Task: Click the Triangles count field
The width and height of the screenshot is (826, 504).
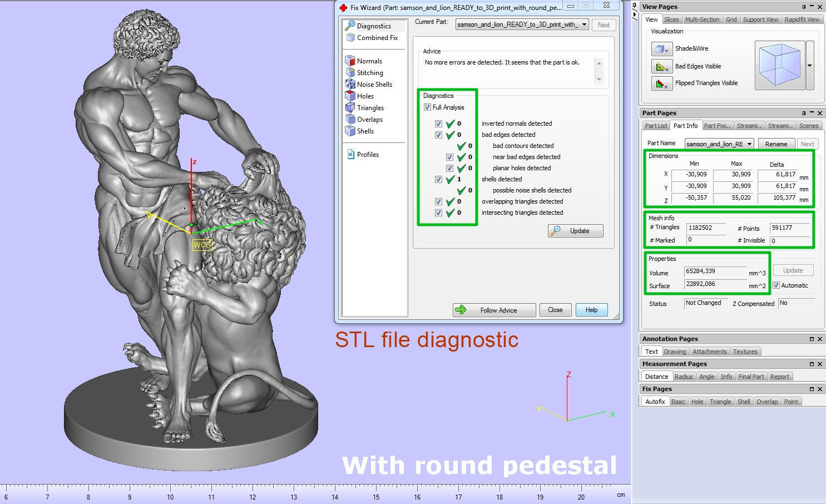Action: 706,228
